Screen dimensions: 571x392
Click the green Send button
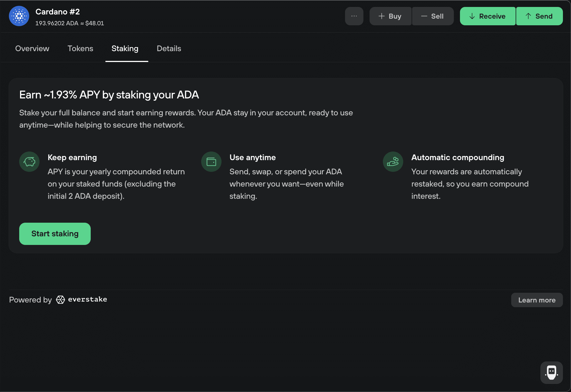click(539, 16)
